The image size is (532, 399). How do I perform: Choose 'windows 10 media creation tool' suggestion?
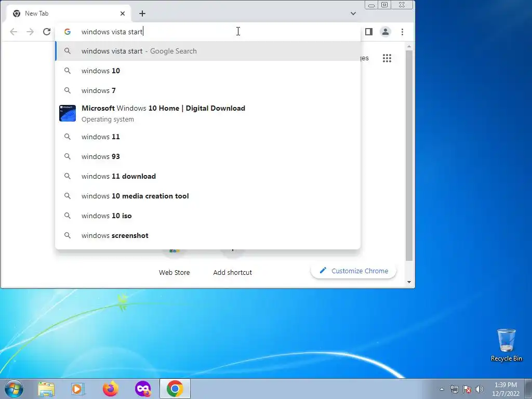(x=208, y=196)
